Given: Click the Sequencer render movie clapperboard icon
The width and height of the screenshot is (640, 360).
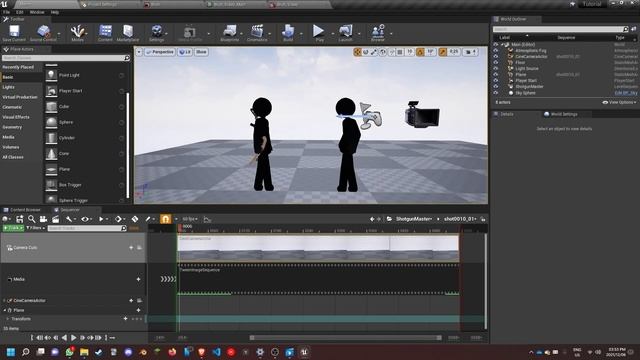Looking at the screenshot, I should click(x=55, y=219).
